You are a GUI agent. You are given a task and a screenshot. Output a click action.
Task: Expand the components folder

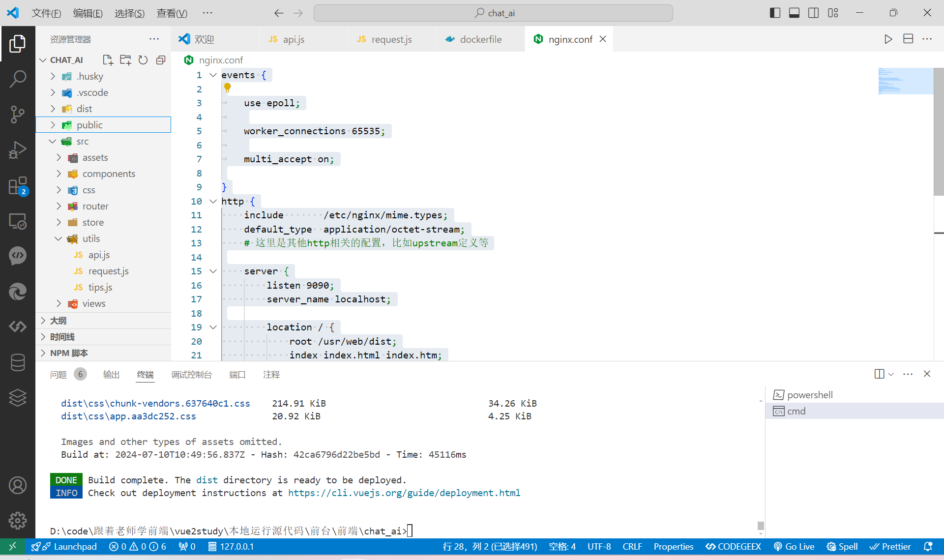[108, 174]
